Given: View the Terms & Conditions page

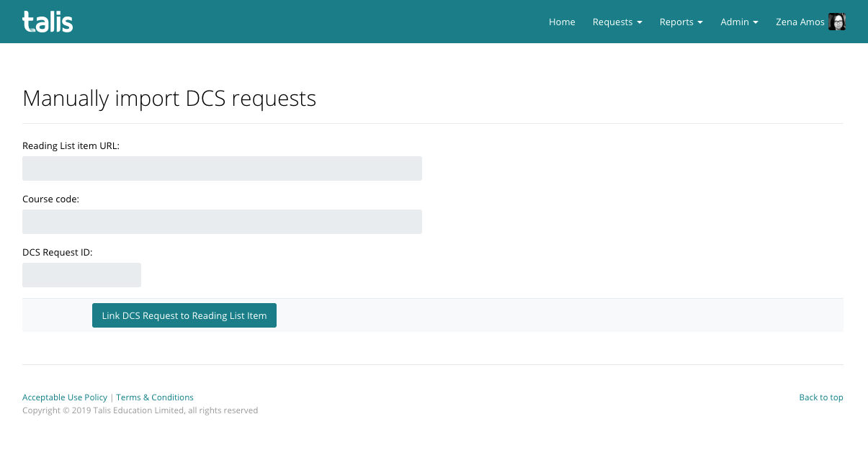Looking at the screenshot, I should (x=155, y=397).
